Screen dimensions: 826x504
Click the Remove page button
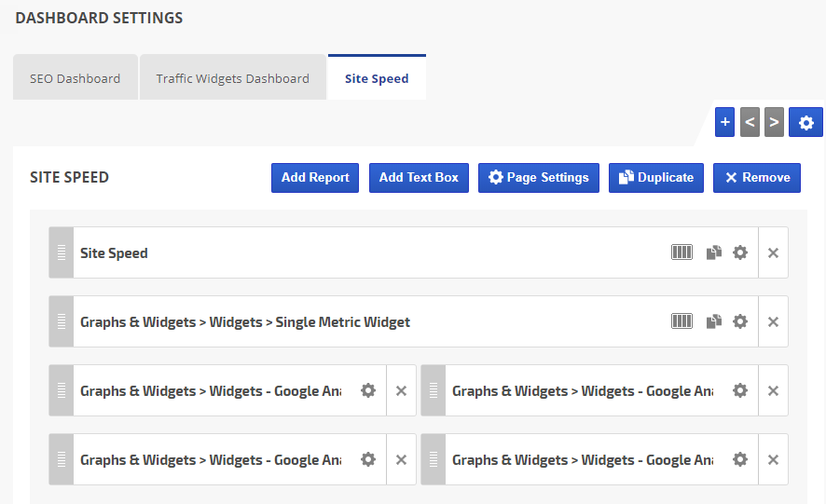click(757, 177)
